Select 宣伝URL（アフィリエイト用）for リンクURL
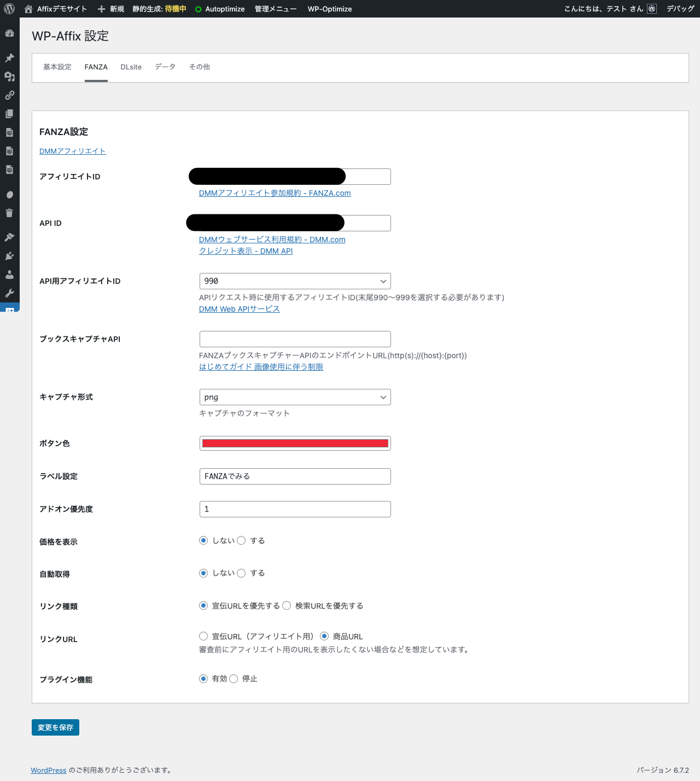 click(203, 636)
